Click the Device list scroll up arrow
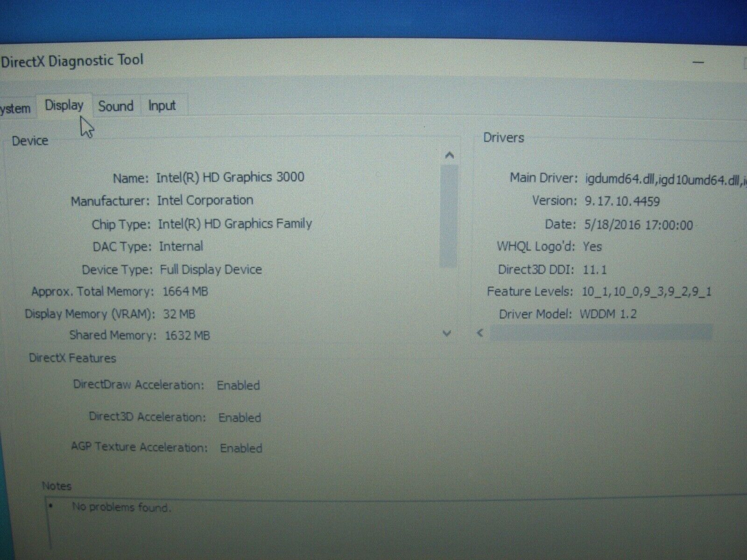This screenshot has height=560, width=747. [x=449, y=155]
